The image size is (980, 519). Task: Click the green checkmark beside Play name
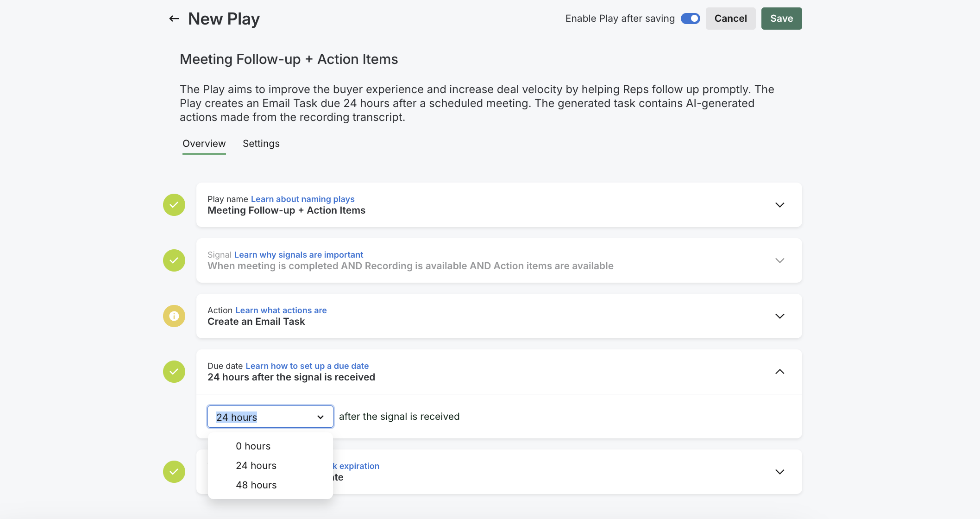pyautogui.click(x=174, y=204)
